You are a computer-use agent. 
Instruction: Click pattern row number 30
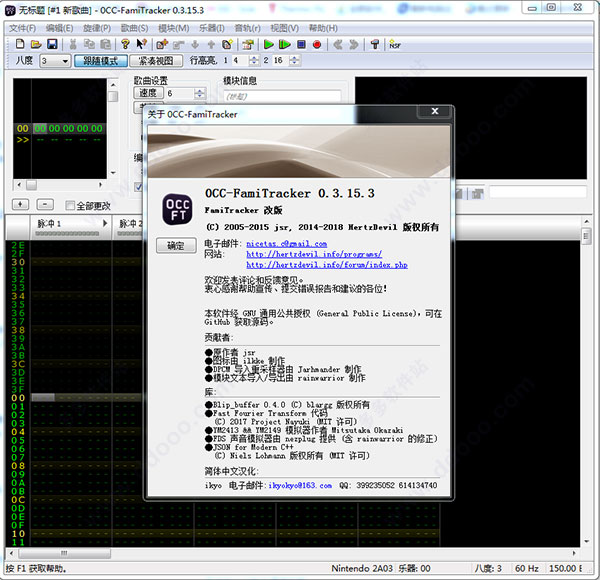18,262
